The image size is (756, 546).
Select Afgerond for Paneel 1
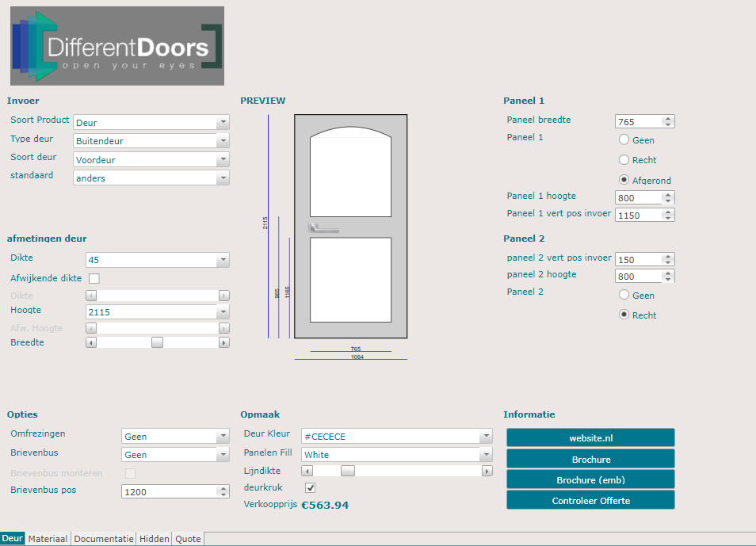[624, 179]
